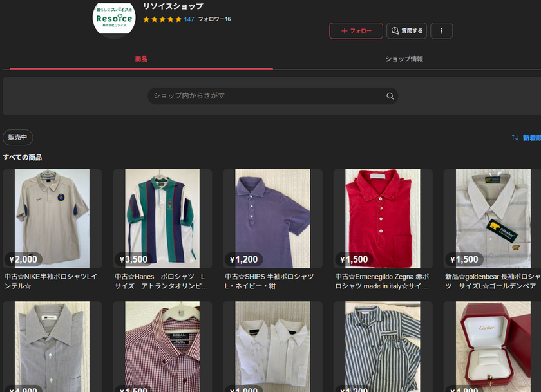
Task: Click the magnifier search icon
Action: tap(390, 96)
